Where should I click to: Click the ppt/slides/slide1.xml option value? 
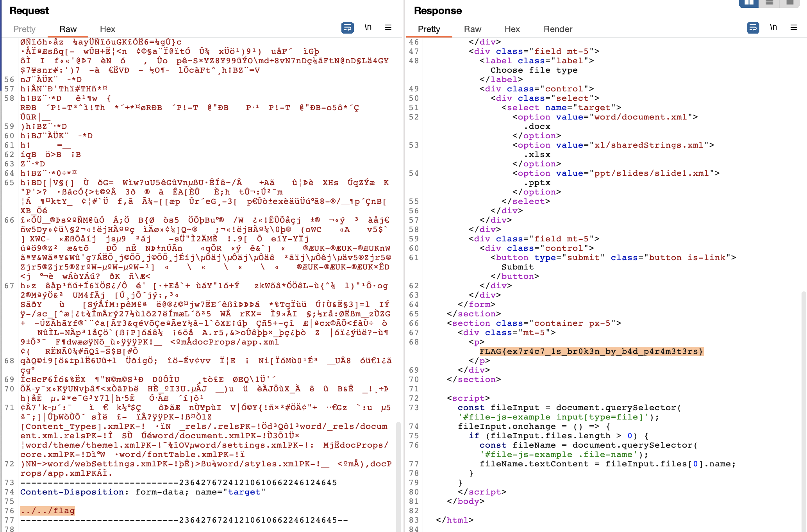652,173
